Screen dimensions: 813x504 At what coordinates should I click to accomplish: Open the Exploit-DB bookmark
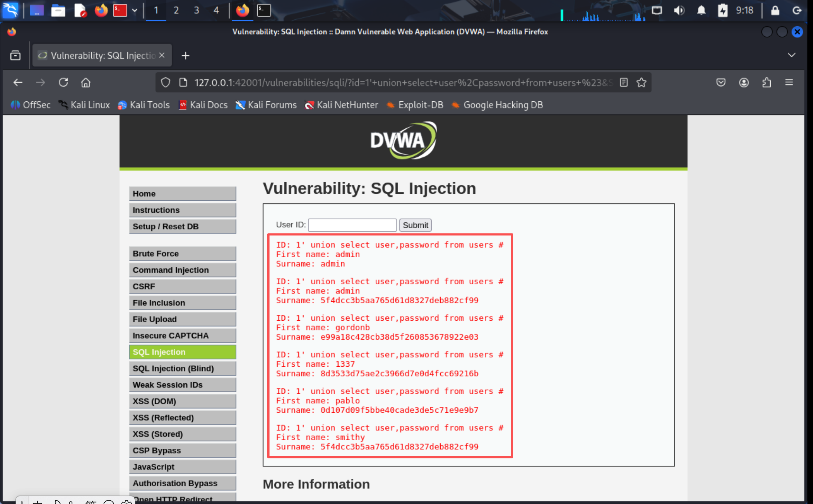coord(415,105)
